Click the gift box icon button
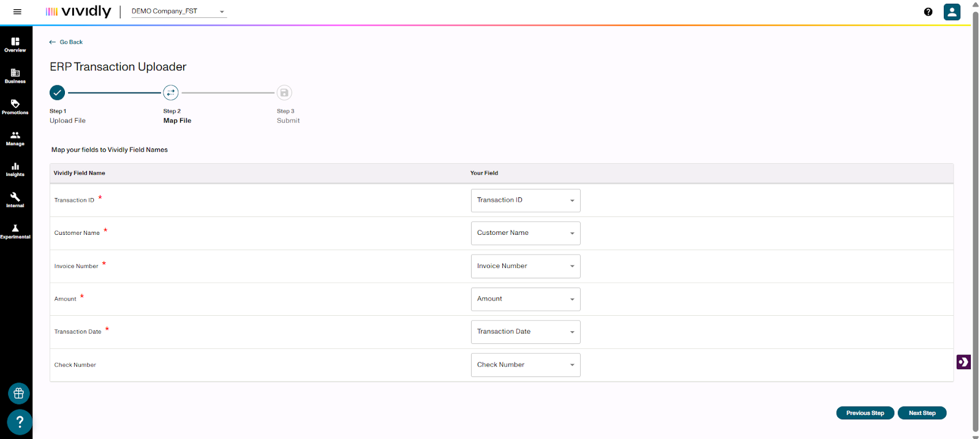Viewport: 980px width, 439px height. 19,394
